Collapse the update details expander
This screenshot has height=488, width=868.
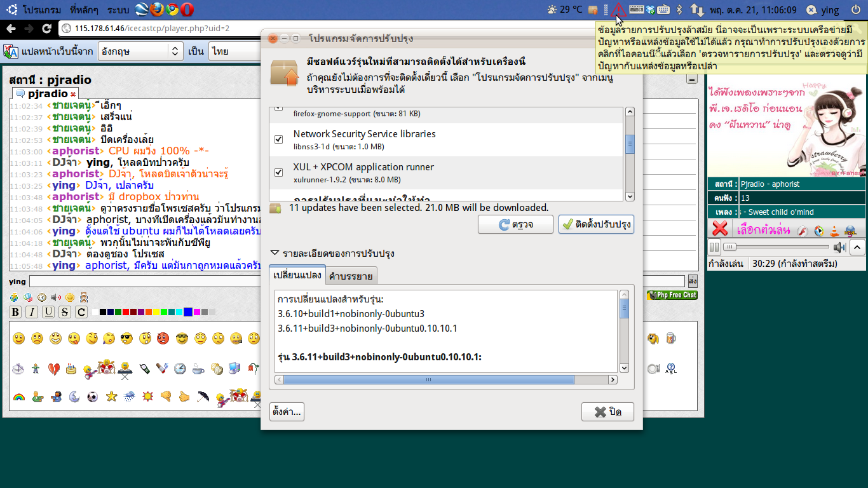[275, 253]
